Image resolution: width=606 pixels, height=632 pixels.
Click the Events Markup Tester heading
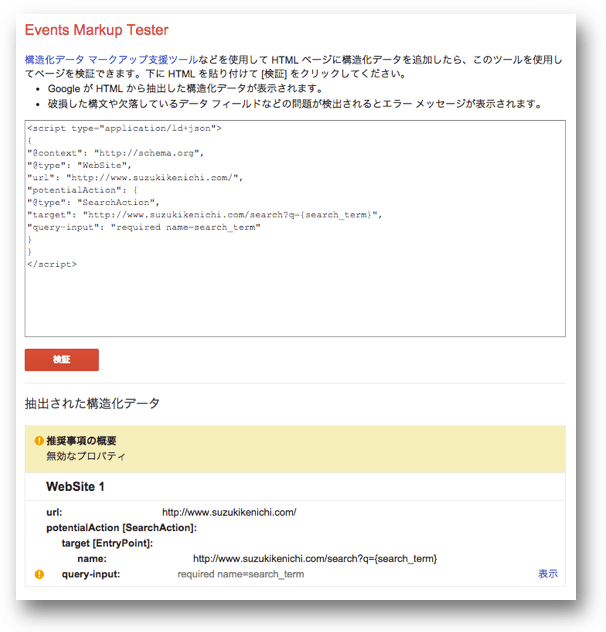click(96, 30)
